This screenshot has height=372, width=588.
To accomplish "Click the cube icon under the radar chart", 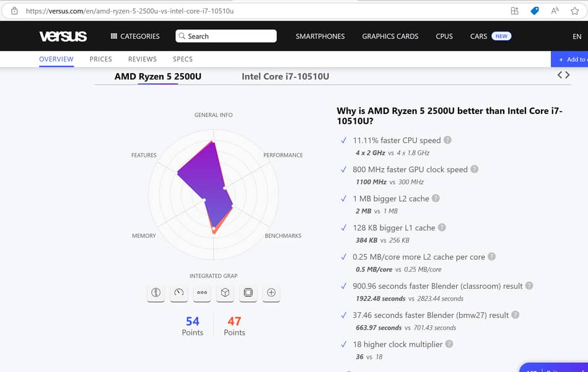I will [225, 293].
